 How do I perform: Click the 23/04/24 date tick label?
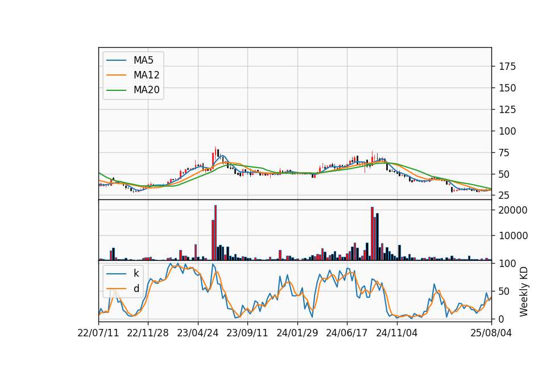[198, 333]
